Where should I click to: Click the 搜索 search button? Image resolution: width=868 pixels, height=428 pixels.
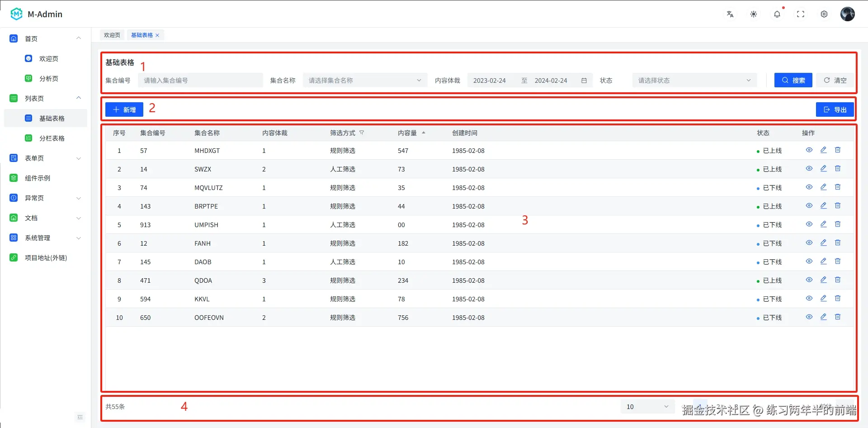click(793, 80)
